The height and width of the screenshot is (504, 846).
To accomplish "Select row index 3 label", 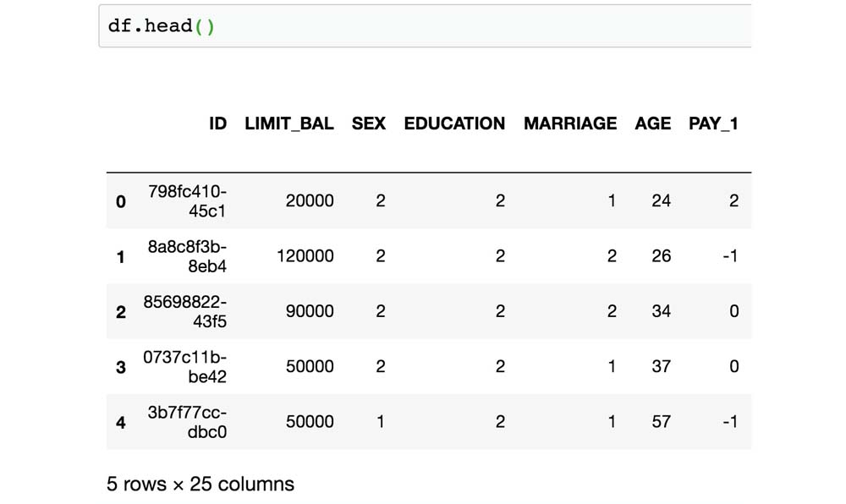I will point(120,367).
